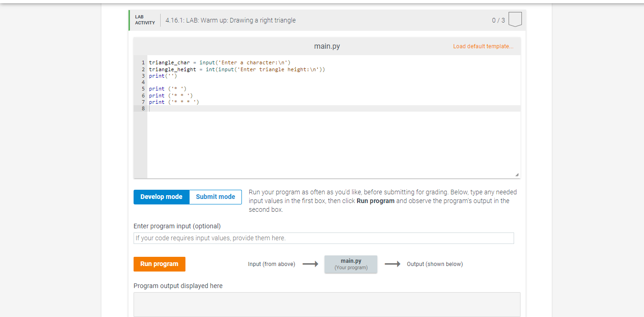Click the empty line 8 in editor
This screenshot has height=317, width=644.
click(x=334, y=108)
